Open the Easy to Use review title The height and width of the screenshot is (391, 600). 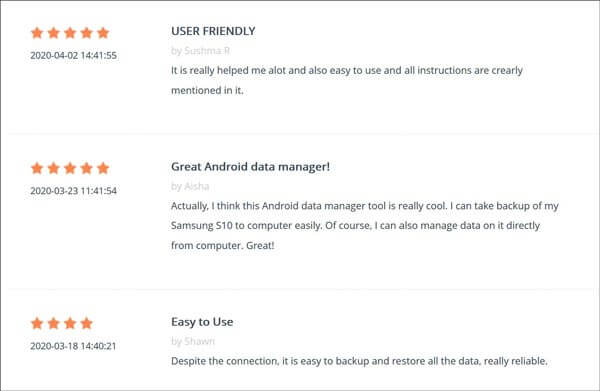pyautogui.click(x=202, y=322)
